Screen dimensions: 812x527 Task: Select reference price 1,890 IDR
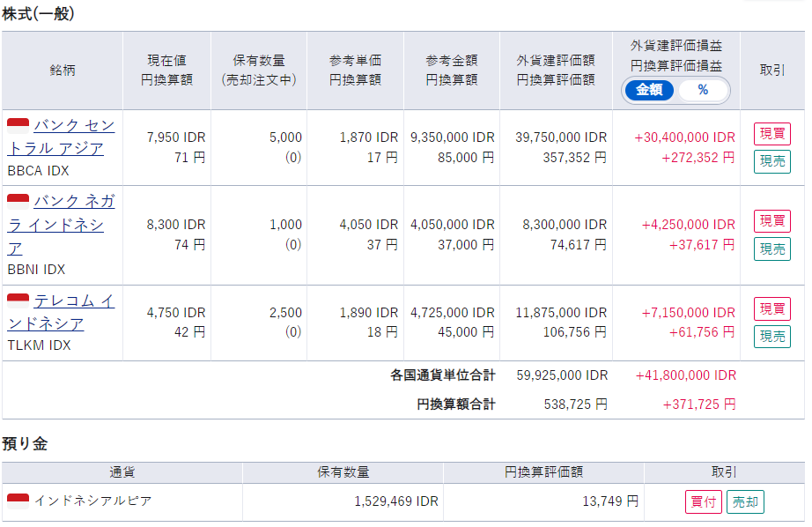point(369,313)
